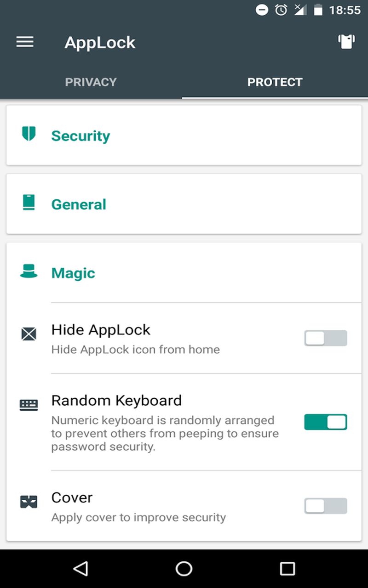The image size is (368, 588).
Task: Tap the Hide AppLock envelope icon
Action: [29, 334]
